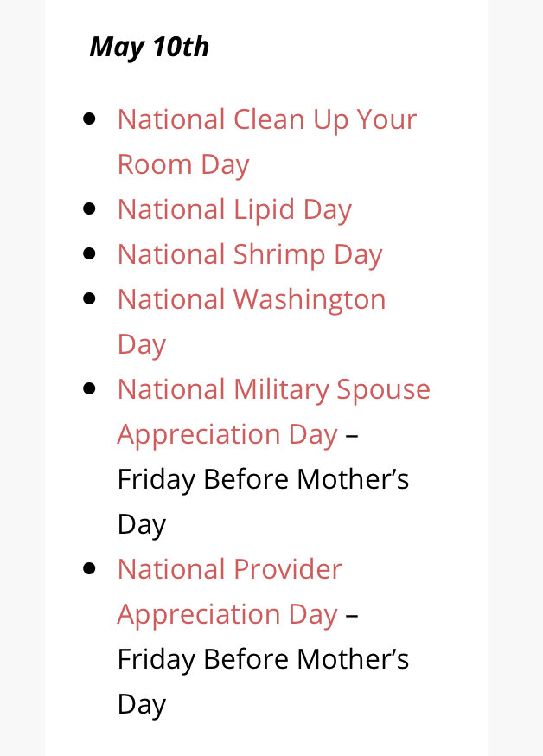
Task: Click the bullet beside National Lipid Day
Action: point(89,208)
